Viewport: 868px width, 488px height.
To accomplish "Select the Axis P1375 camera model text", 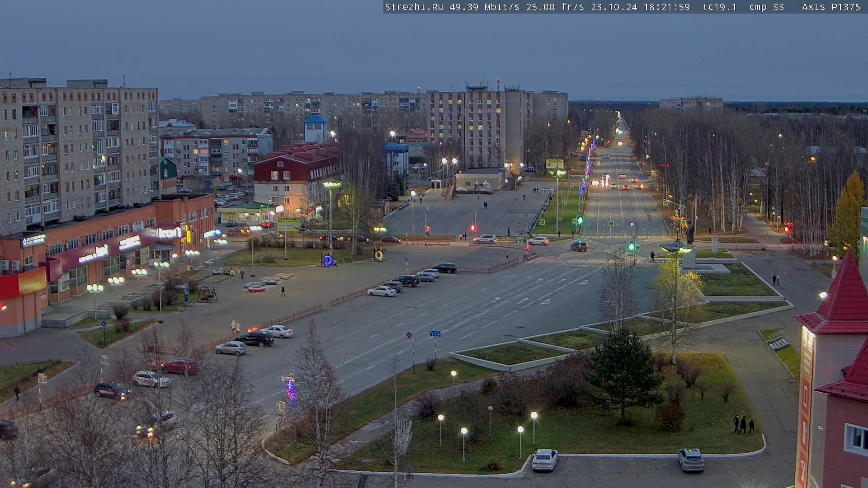I will [x=831, y=7].
